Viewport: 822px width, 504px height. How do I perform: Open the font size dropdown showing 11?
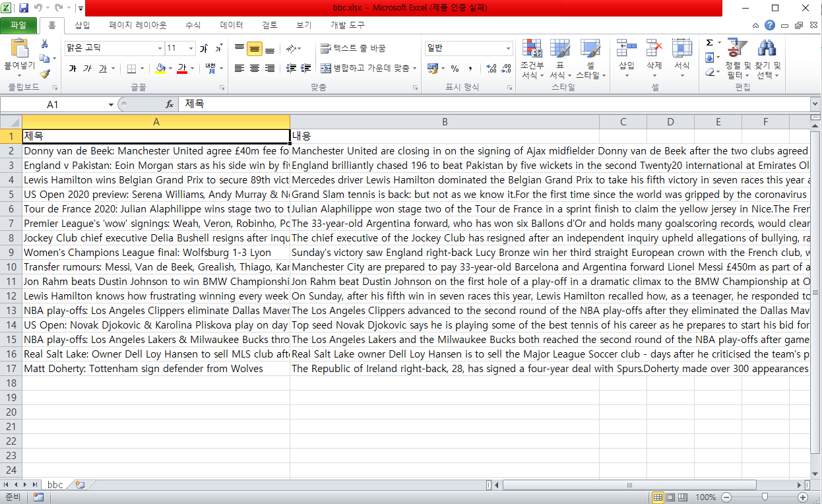[x=191, y=48]
